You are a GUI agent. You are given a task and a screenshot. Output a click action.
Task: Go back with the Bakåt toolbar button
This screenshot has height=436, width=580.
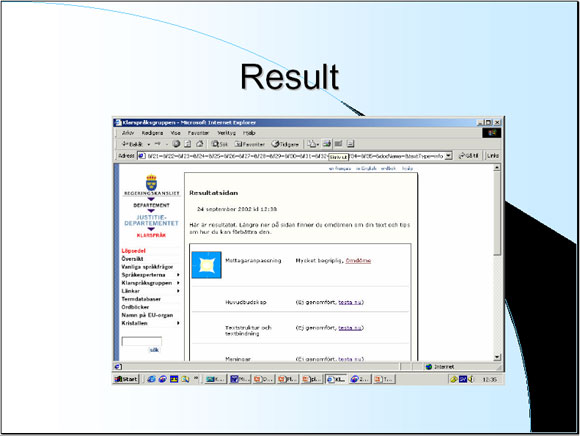click(x=132, y=144)
